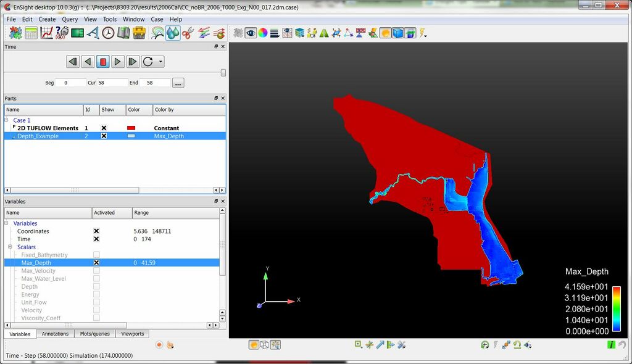632x364 pixels.
Task: Click the red color swatch of 2D TUFLOW Elements
Action: click(x=131, y=128)
